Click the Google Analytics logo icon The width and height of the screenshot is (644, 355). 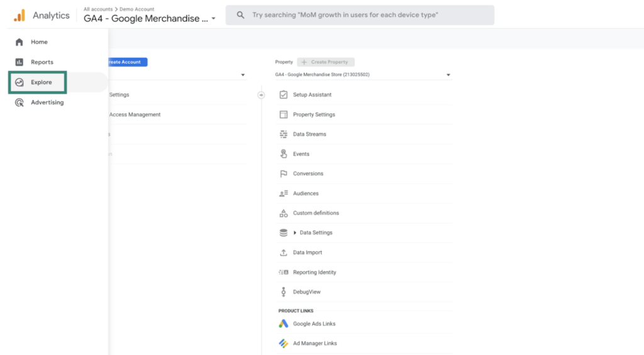[19, 16]
